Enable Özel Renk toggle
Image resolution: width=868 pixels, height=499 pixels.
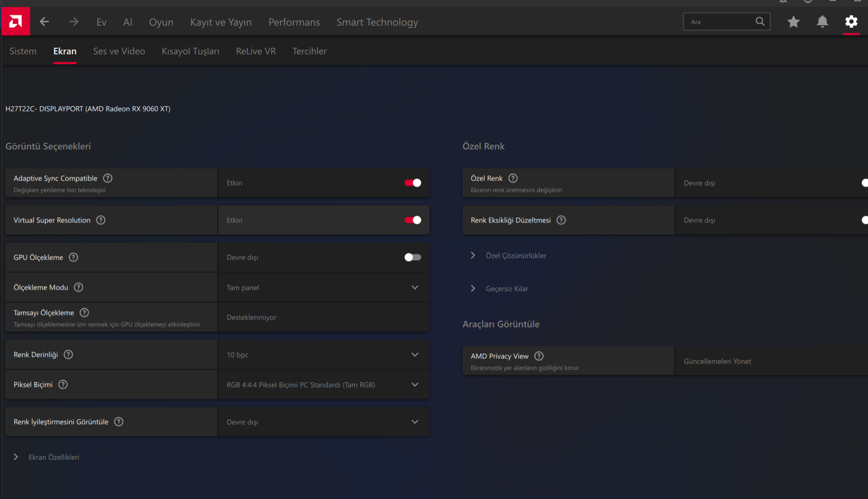click(x=864, y=183)
